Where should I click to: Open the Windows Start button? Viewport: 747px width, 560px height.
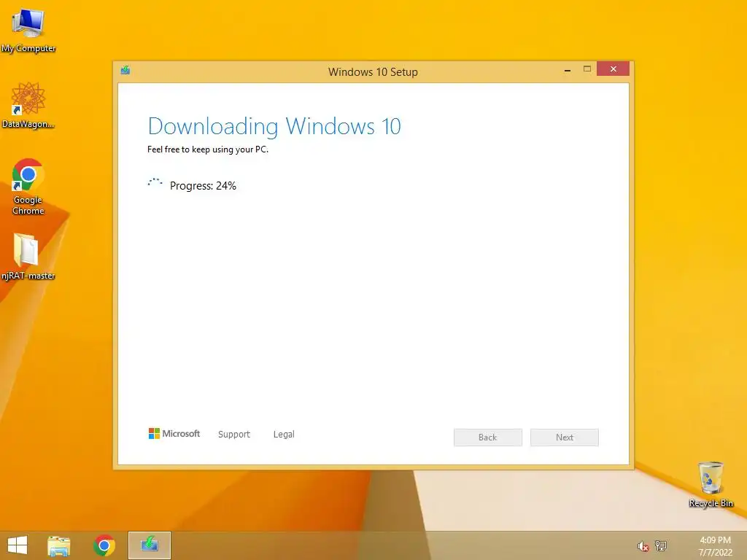18,545
